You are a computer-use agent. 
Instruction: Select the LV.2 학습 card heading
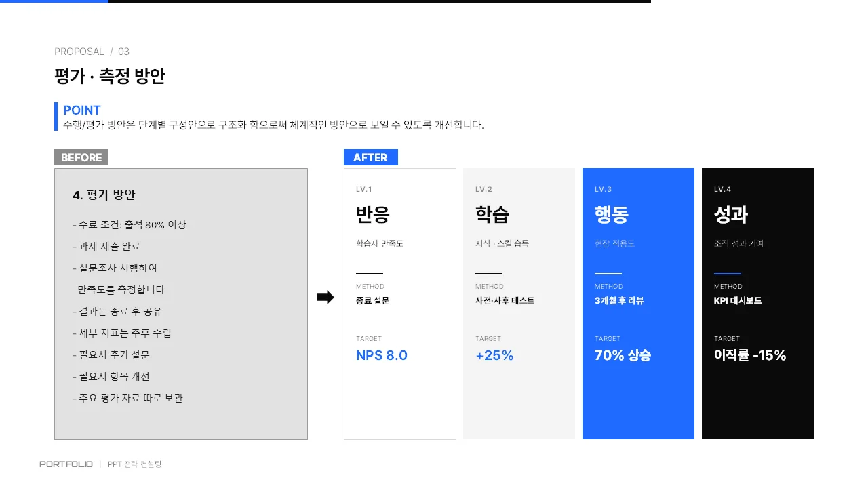pyautogui.click(x=492, y=215)
